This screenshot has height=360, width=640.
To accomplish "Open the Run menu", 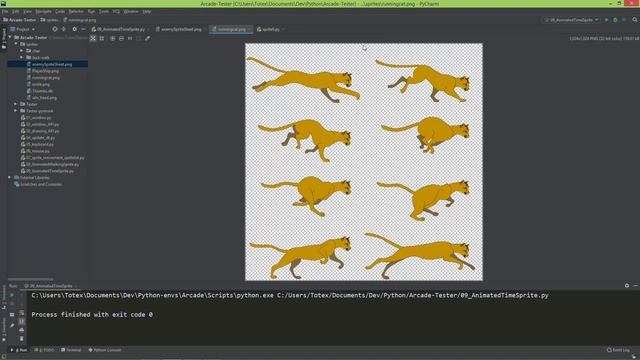I will point(91,11).
